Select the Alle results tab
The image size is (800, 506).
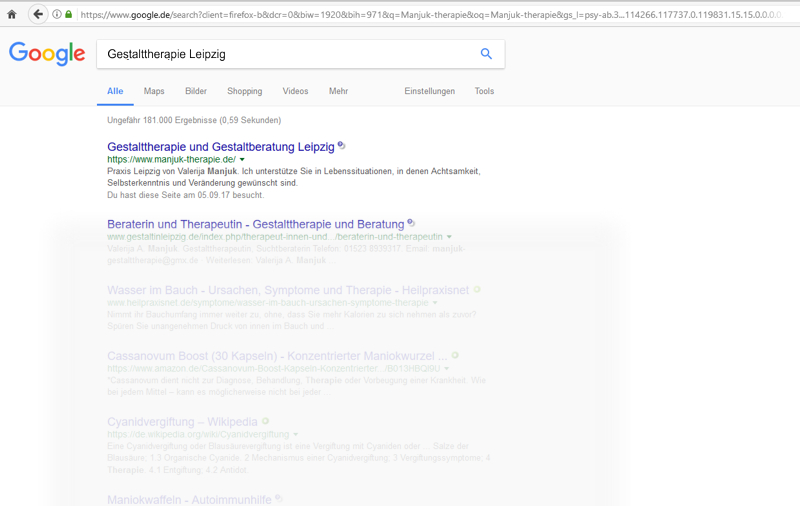click(115, 91)
